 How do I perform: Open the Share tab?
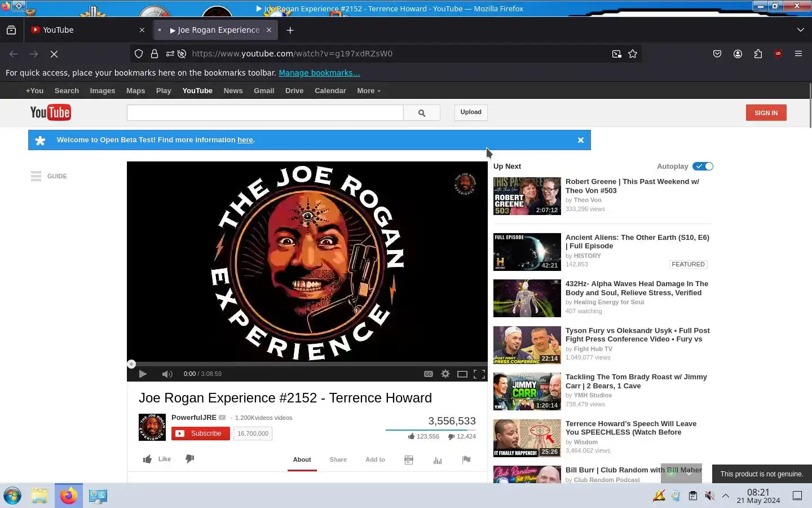[338, 459]
